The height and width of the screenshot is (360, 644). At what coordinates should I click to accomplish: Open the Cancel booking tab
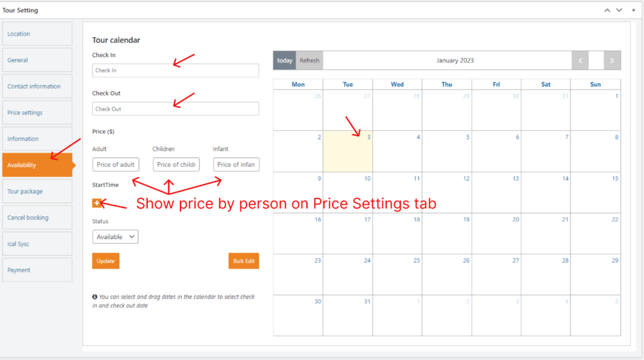pyautogui.click(x=37, y=218)
